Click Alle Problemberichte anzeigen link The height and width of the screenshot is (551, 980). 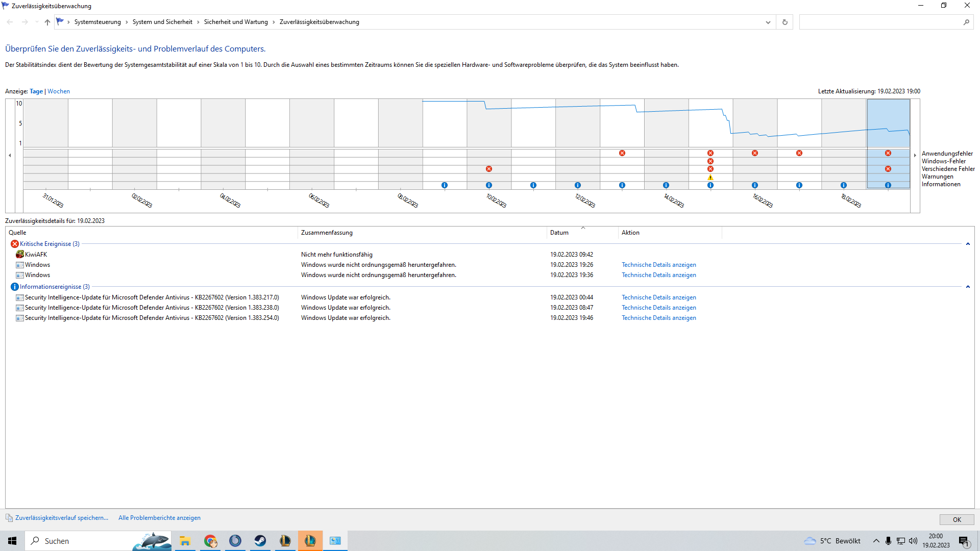coord(159,518)
